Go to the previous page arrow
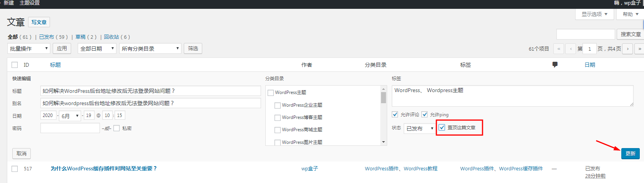 571,49
